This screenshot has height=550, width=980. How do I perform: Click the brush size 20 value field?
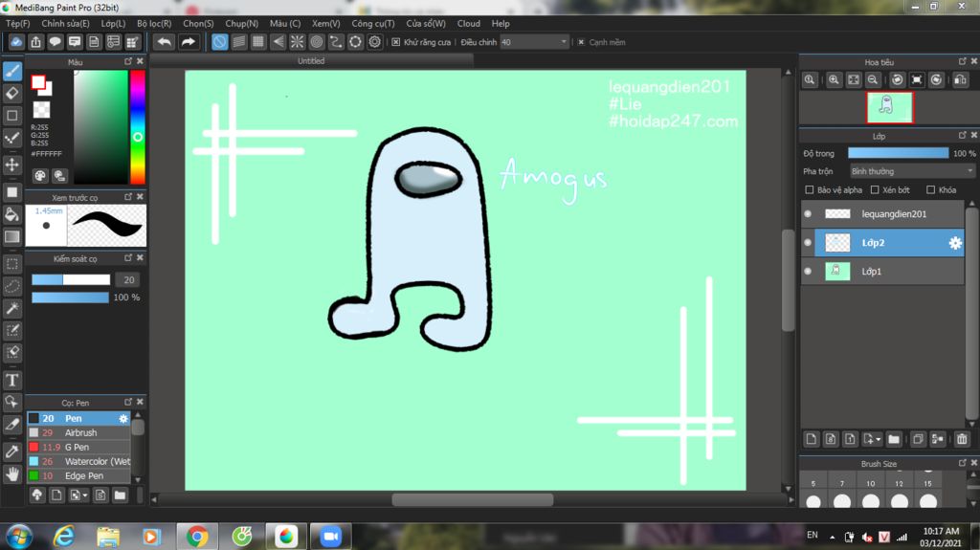(x=129, y=280)
